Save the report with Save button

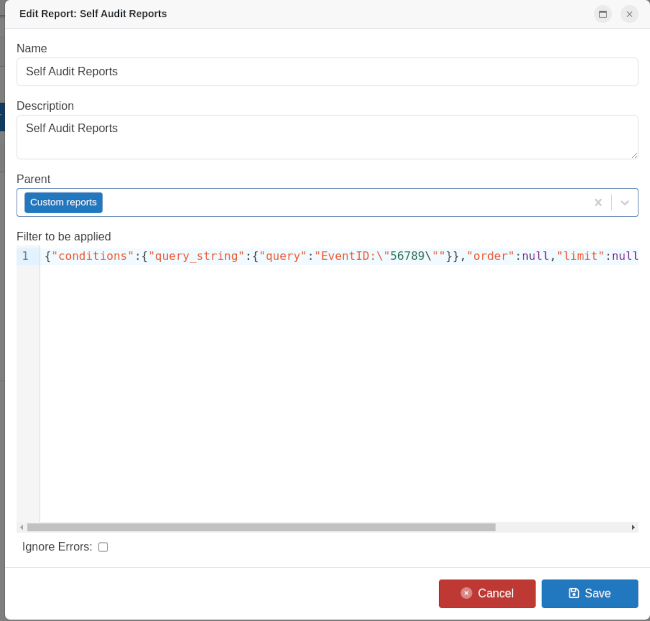(x=589, y=593)
